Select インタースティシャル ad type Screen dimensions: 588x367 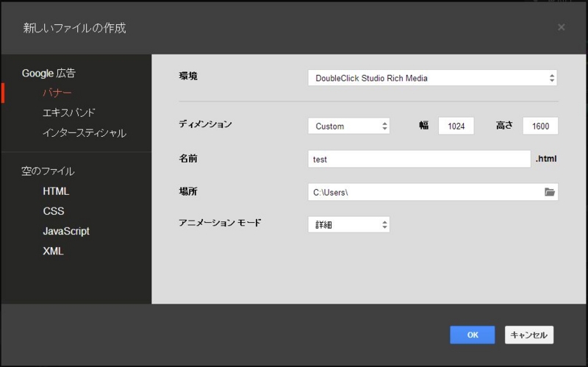pyautogui.click(x=85, y=133)
